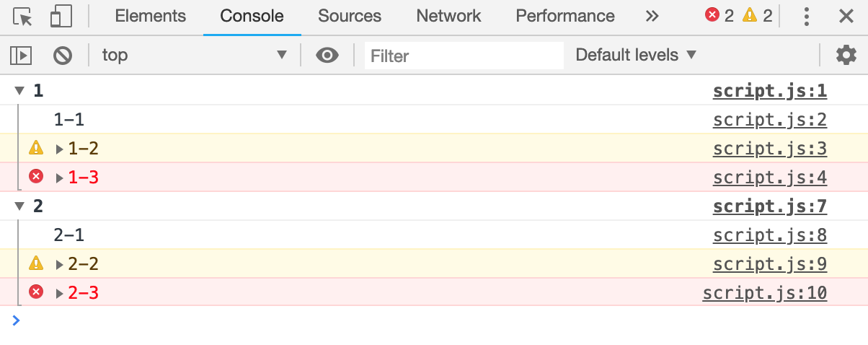Click the inspect element picker icon

[x=23, y=17]
